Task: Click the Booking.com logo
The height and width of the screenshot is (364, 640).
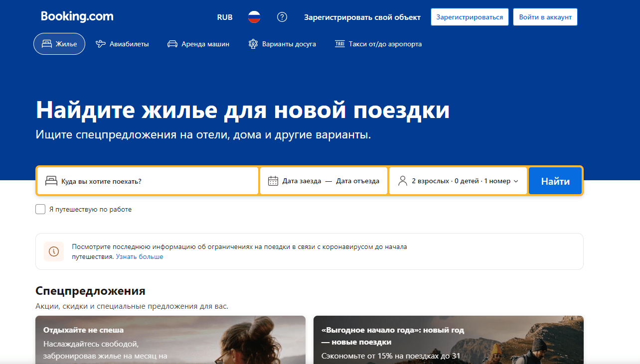Action: [x=77, y=16]
